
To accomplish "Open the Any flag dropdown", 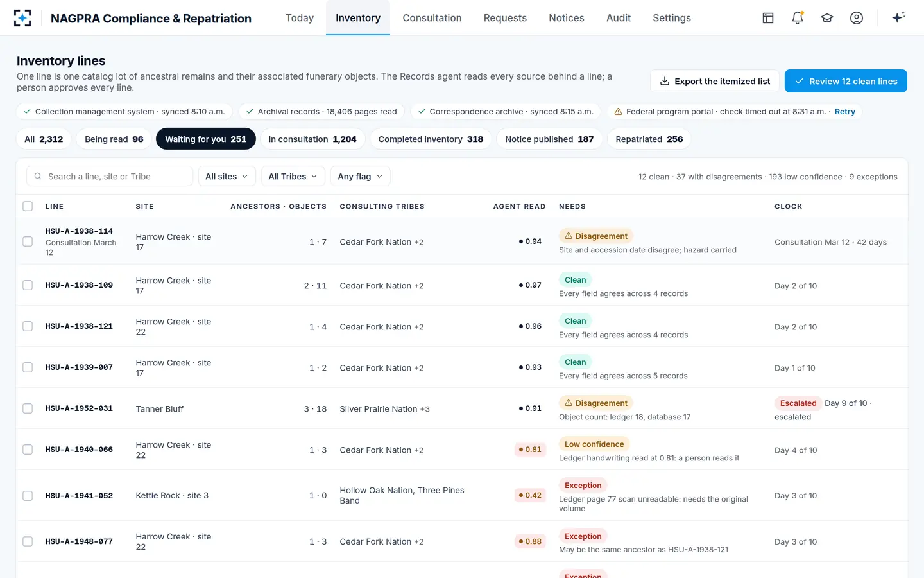I will [360, 176].
